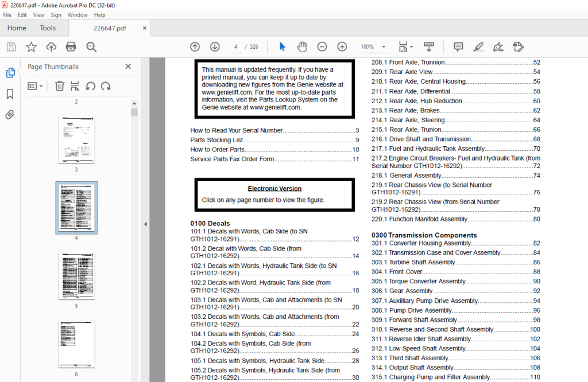Open the Window menu

pos(78,15)
